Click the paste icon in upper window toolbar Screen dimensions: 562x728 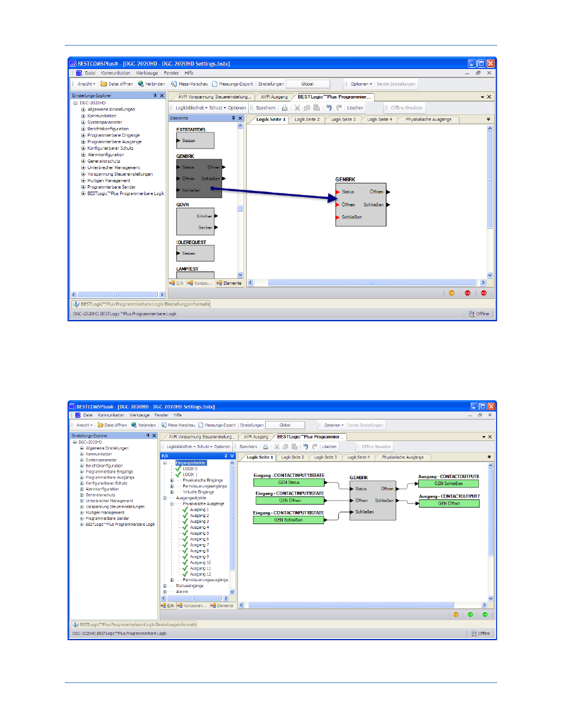point(316,108)
